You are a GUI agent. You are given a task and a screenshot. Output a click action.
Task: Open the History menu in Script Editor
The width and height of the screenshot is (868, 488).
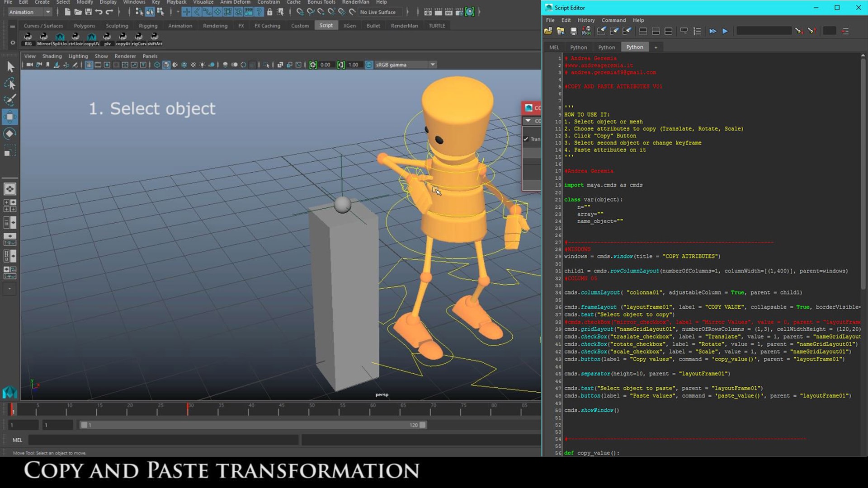click(586, 20)
